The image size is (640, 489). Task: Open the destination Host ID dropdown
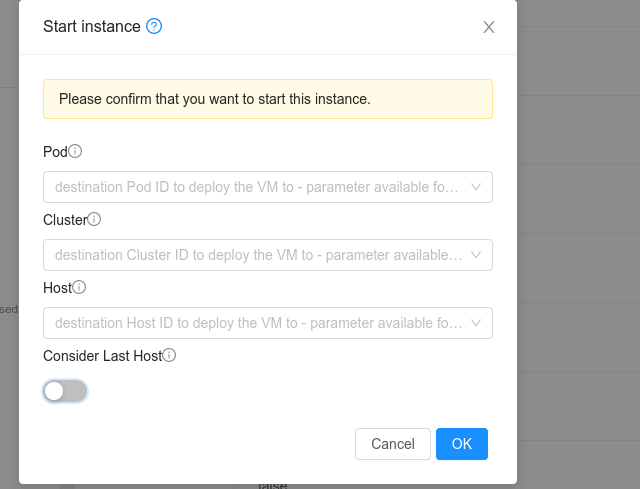tap(257, 323)
